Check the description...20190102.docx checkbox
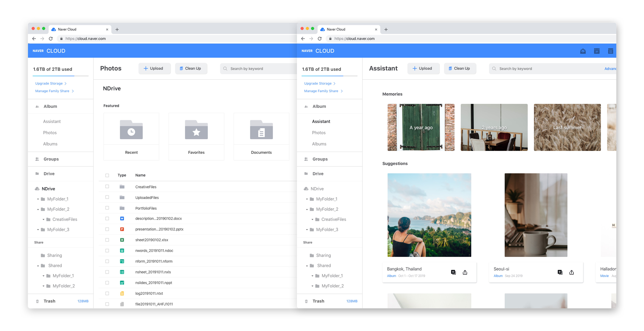 tap(107, 218)
